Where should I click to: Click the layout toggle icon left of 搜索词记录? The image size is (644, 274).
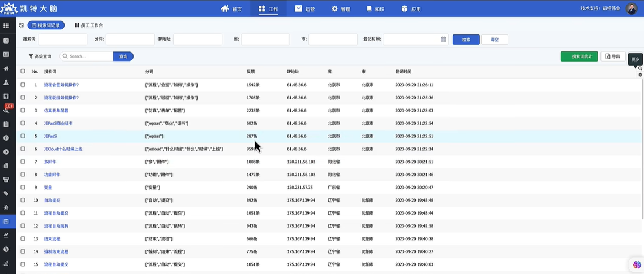coord(22,25)
